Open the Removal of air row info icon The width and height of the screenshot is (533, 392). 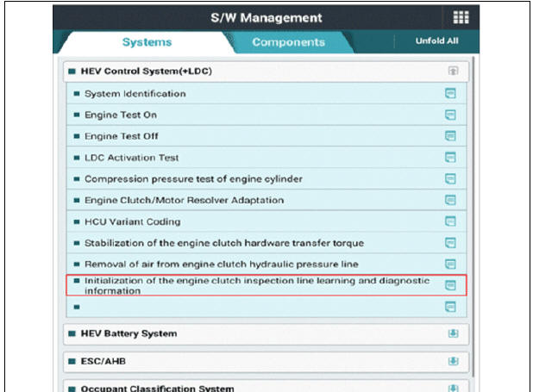450,264
